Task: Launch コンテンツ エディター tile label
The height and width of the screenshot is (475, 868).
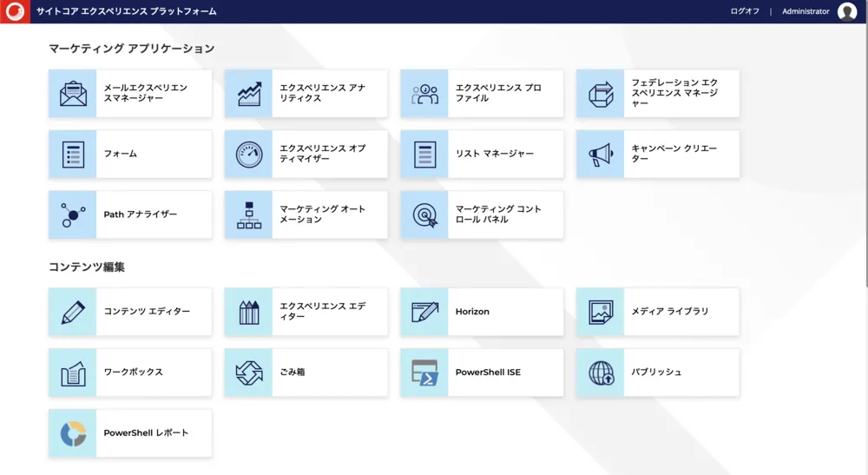Action: [147, 311]
